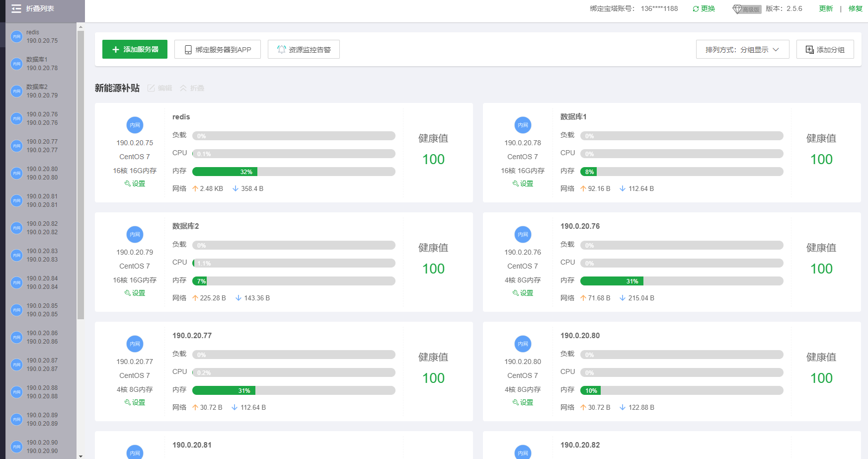Image resolution: width=868 pixels, height=459 pixels.
Task: Select 190.0.20.85 in sidebar list
Action: [41, 310]
